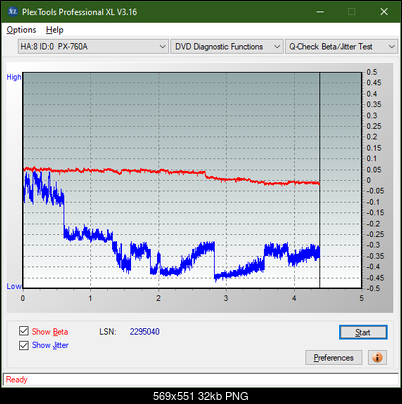Click the 0.5 axis value at top right
The height and width of the screenshot is (404, 402).
click(372, 72)
